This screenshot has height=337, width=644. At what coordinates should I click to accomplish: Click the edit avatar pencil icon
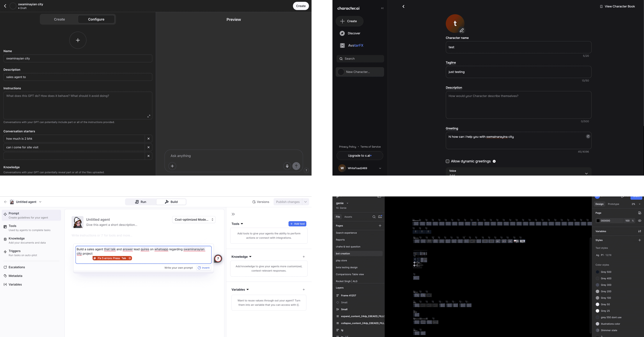coord(461,30)
